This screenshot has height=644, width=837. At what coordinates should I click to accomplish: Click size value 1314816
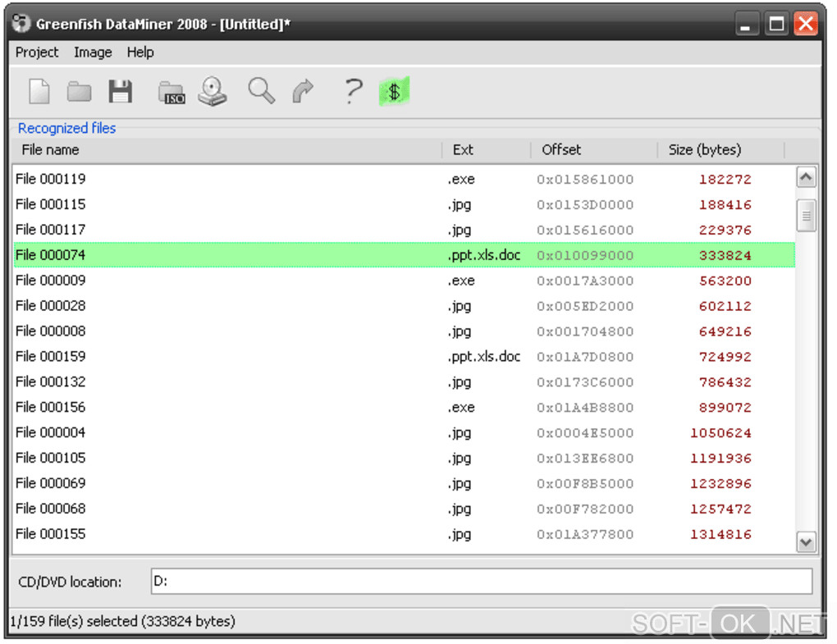pyautogui.click(x=720, y=534)
